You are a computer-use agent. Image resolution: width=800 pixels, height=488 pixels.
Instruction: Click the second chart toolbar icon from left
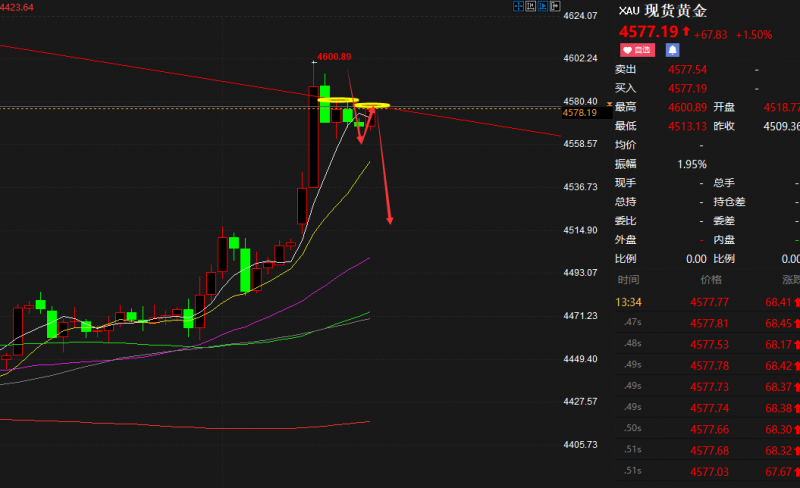530,7
